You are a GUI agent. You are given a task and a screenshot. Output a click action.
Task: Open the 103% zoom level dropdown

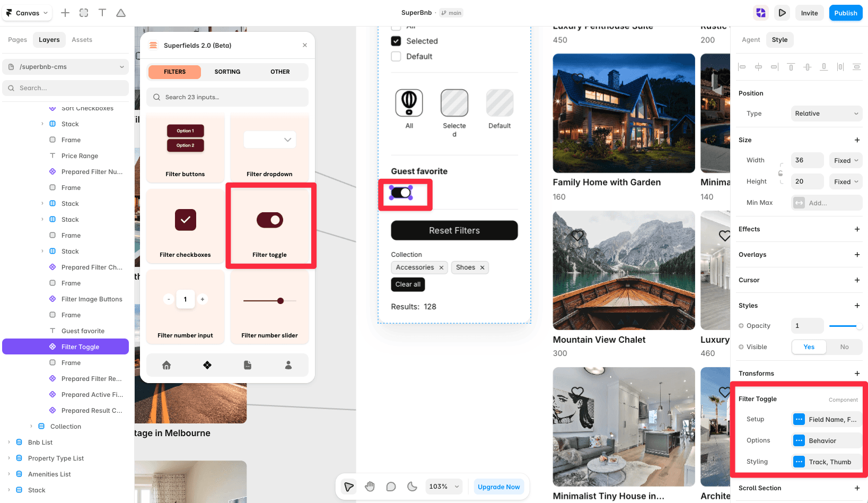[444, 487]
